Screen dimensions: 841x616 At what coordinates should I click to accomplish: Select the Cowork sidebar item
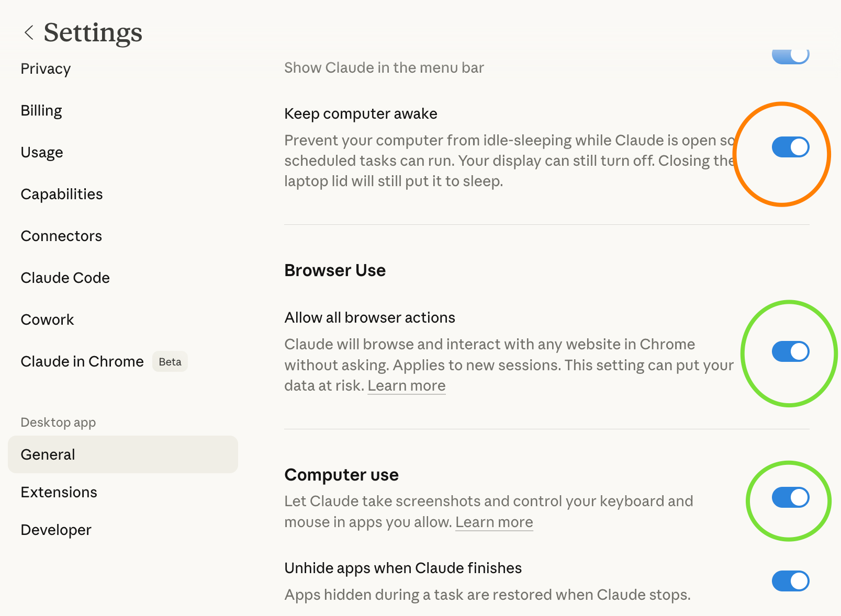pos(47,320)
